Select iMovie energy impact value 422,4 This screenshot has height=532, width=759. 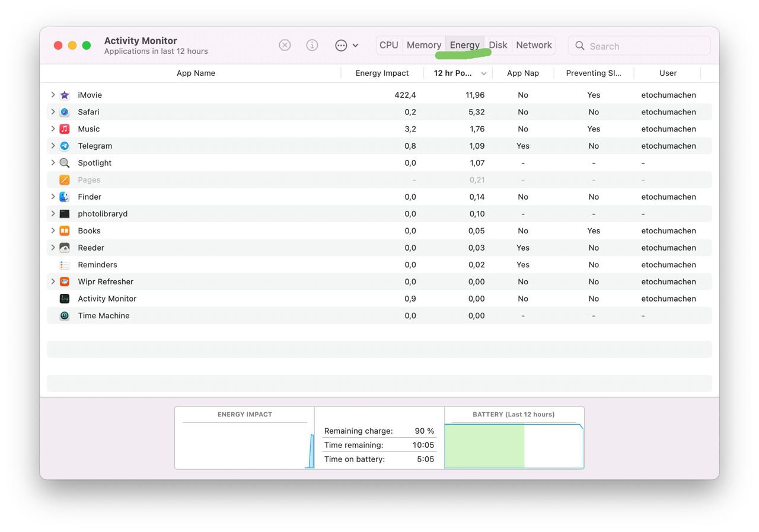[405, 95]
